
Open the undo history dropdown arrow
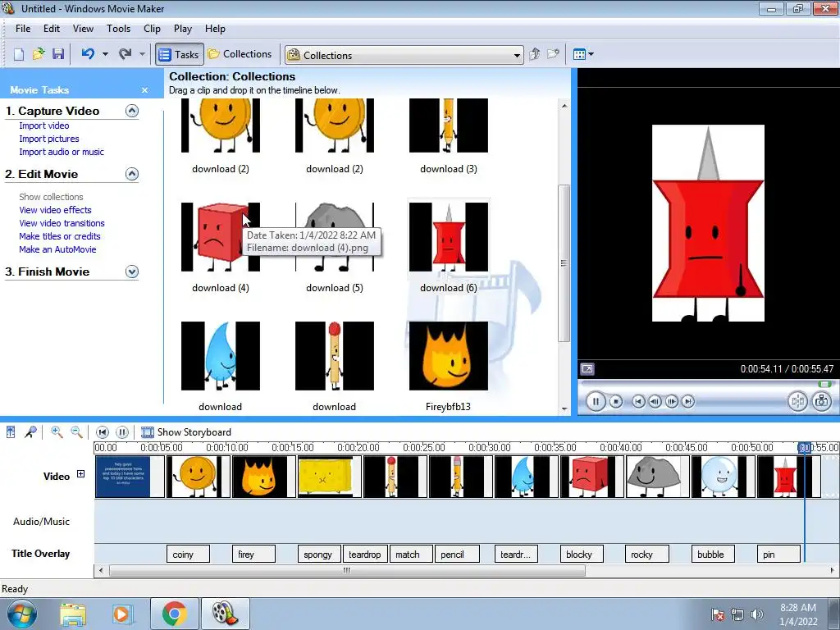[x=105, y=54]
